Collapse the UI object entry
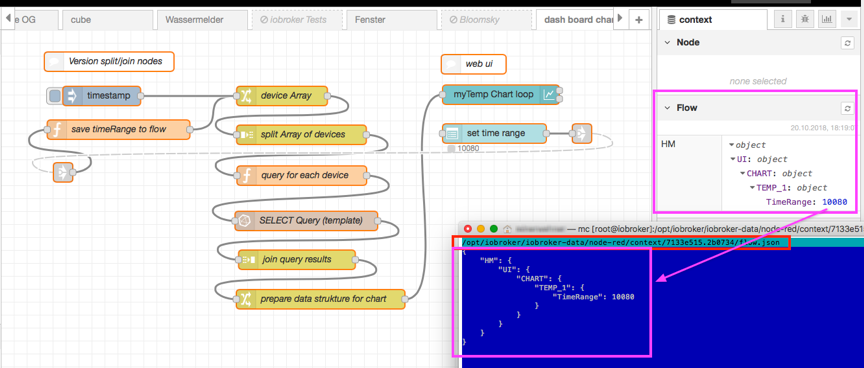864x368 pixels. point(733,159)
